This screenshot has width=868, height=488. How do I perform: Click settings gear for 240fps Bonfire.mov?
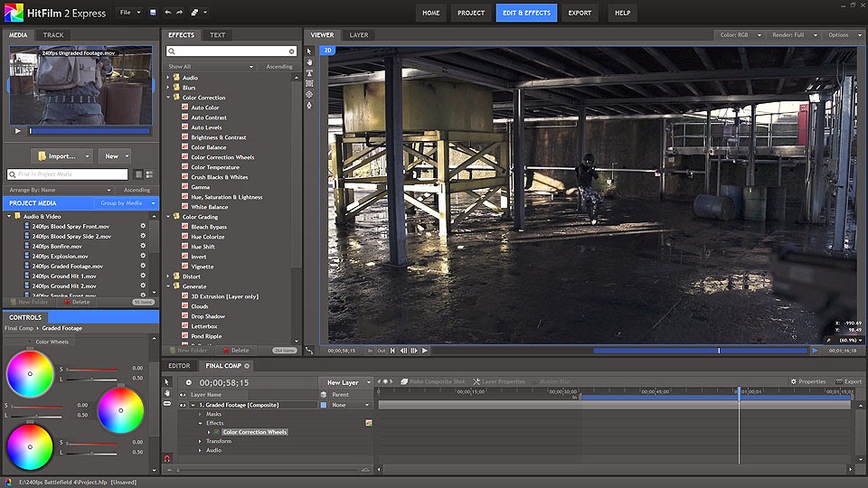(143, 246)
